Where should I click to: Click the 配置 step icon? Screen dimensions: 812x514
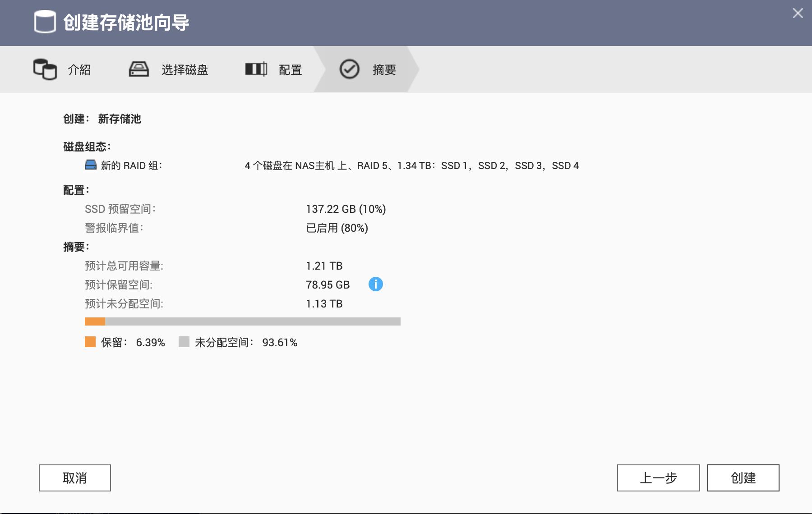256,69
